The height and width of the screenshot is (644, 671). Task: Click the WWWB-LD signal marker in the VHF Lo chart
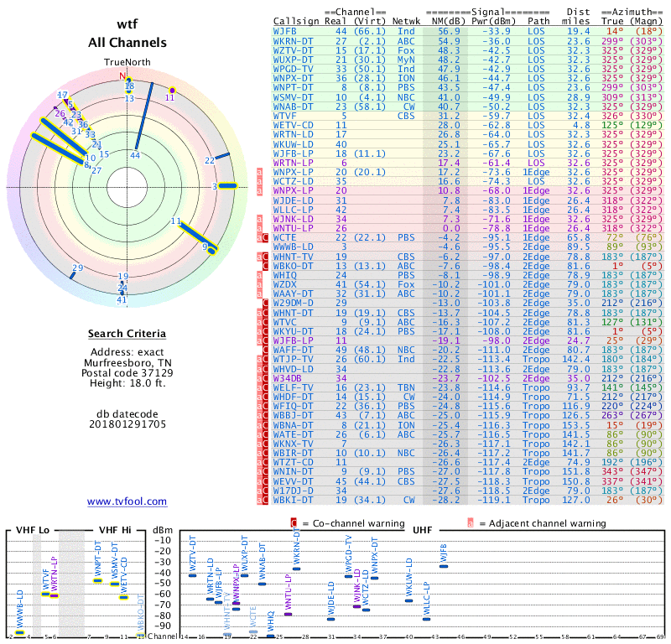click(x=19, y=632)
